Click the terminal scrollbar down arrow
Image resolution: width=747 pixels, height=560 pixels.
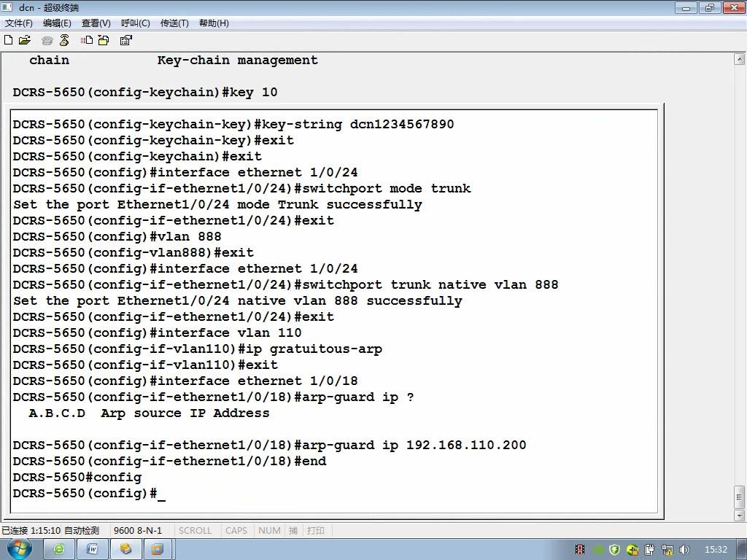[740, 516]
